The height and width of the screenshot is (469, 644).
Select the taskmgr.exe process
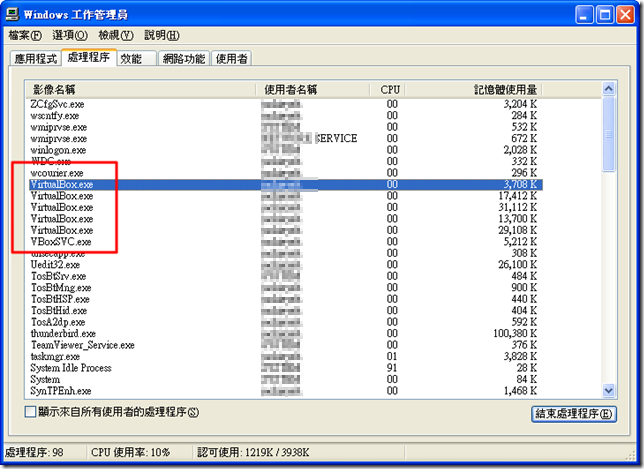(284, 356)
